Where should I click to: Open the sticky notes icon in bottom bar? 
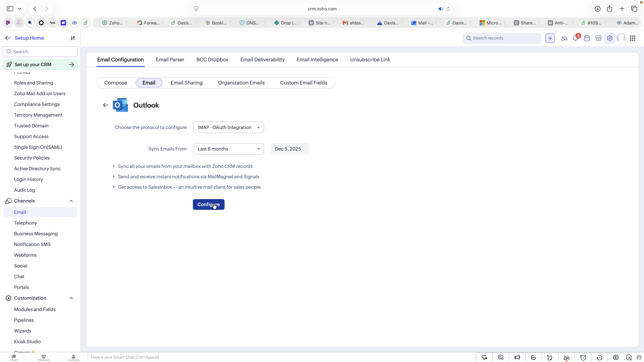point(550,357)
